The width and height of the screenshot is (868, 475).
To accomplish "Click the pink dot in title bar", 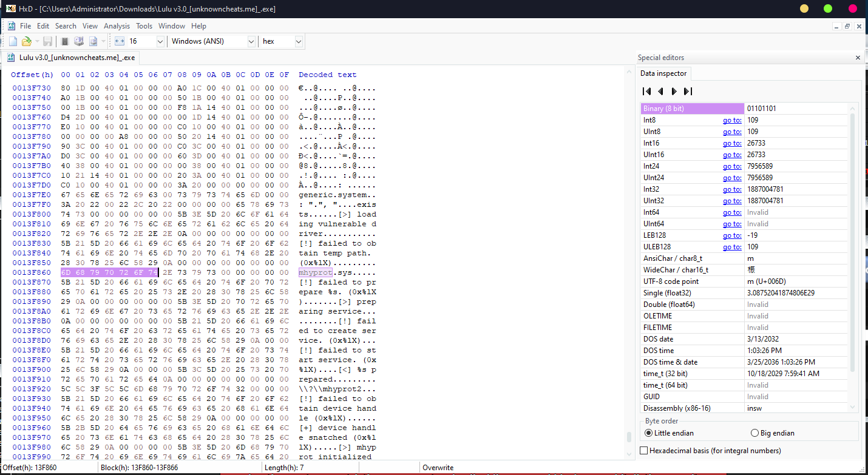I will point(853,8).
